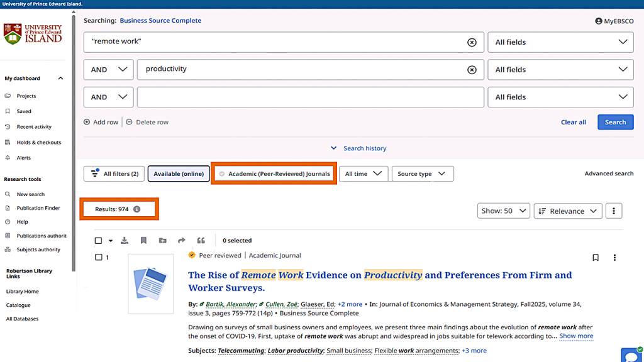
Task: Click the empty third search row field
Action: [310, 97]
